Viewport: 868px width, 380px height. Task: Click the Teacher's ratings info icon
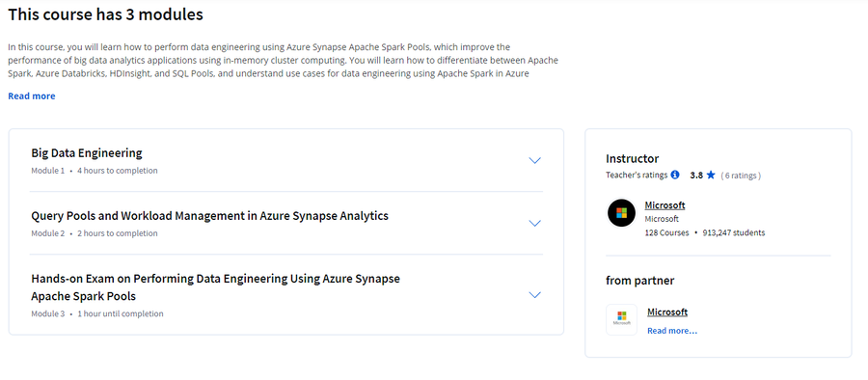(675, 175)
